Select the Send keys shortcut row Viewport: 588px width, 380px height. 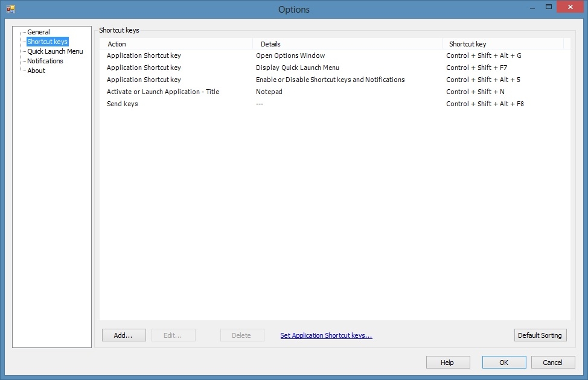coord(335,104)
